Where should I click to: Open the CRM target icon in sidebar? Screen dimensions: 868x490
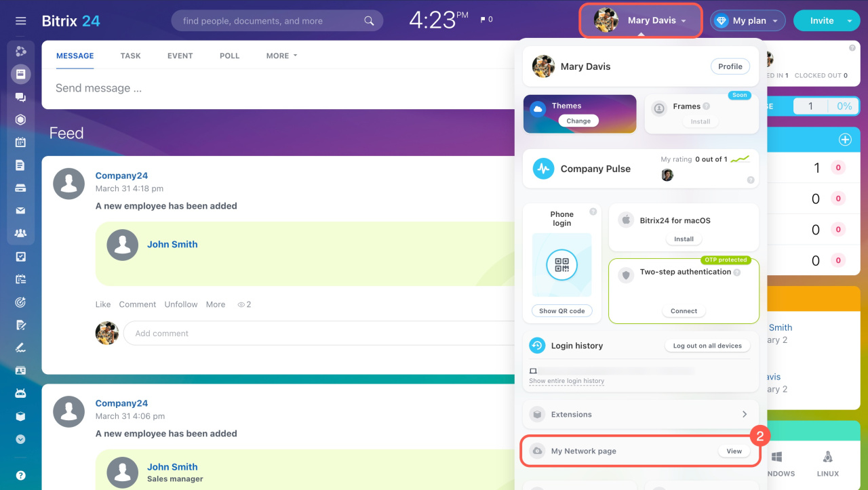pyautogui.click(x=20, y=302)
